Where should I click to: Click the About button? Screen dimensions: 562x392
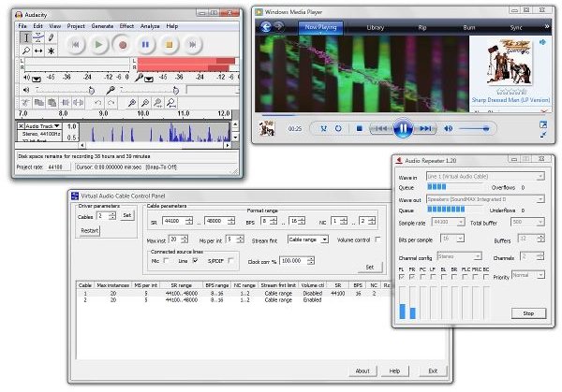362,370
